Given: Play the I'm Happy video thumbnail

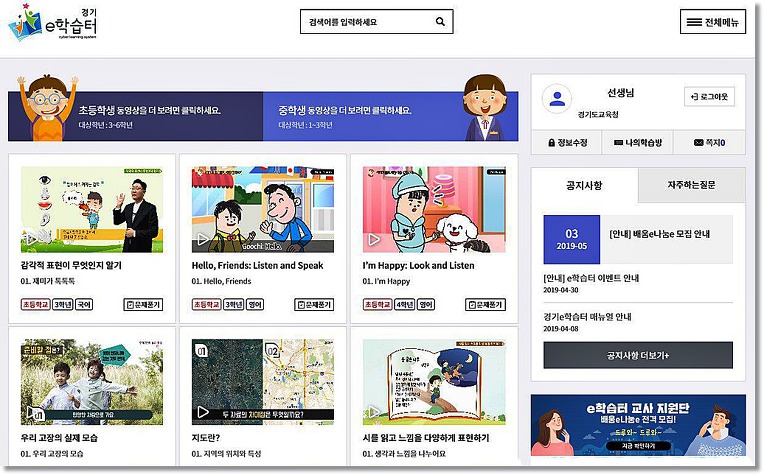Looking at the screenshot, I should click(x=434, y=209).
